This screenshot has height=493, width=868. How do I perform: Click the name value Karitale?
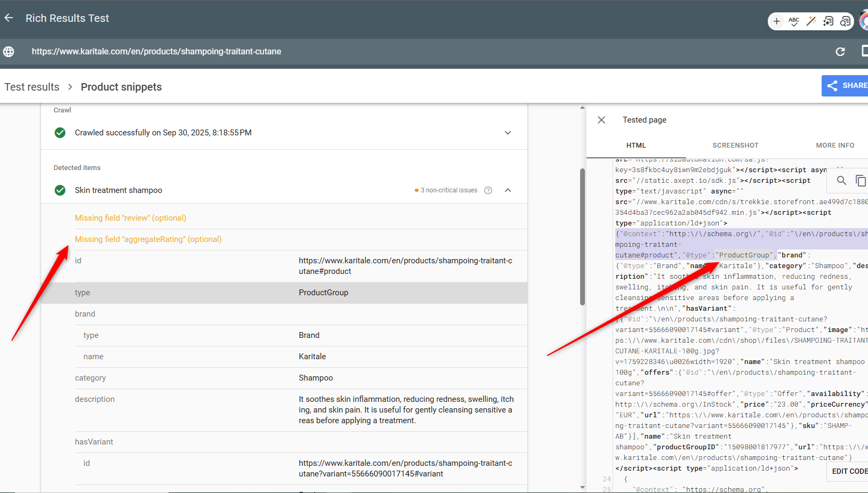(x=312, y=357)
